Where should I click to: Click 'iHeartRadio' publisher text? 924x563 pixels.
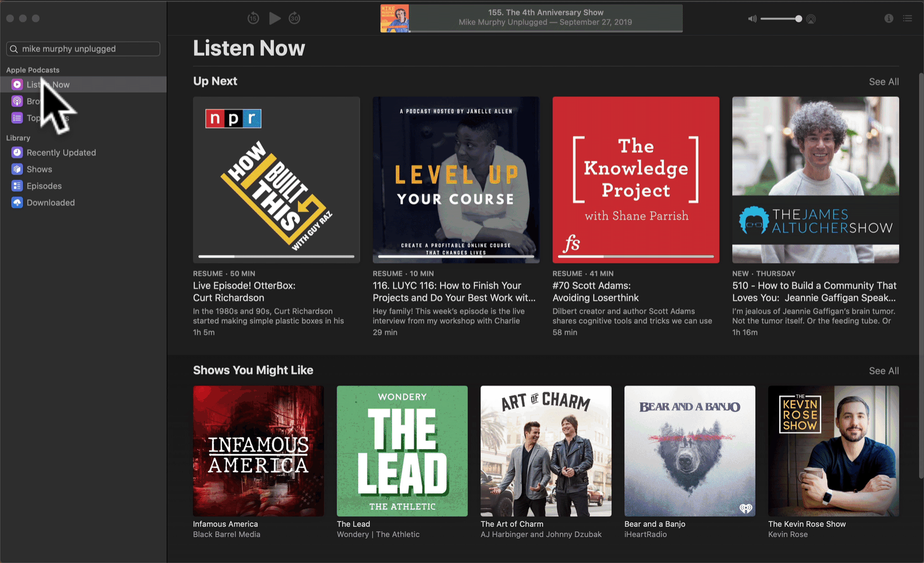click(x=645, y=534)
